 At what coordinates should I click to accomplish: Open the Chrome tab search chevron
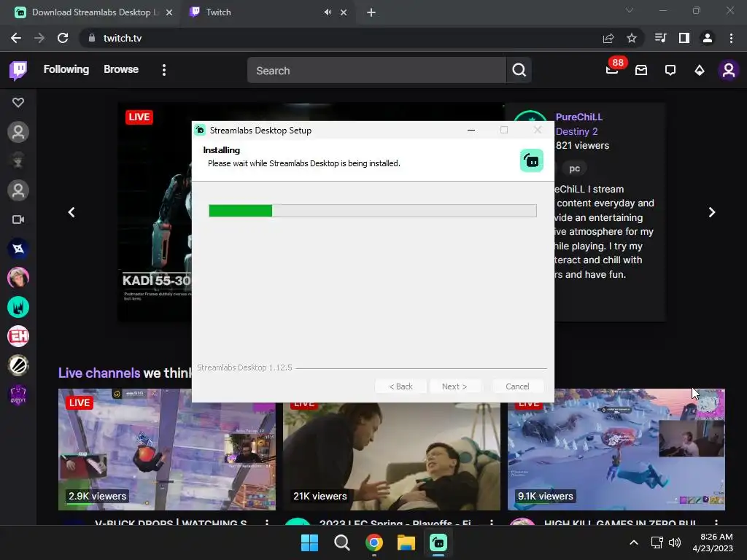click(x=630, y=10)
